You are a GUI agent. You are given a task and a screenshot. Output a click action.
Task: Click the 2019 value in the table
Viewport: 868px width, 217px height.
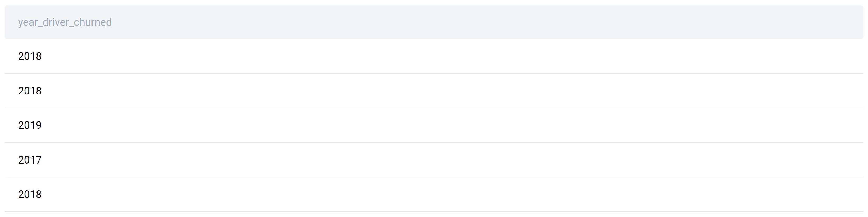click(x=30, y=125)
